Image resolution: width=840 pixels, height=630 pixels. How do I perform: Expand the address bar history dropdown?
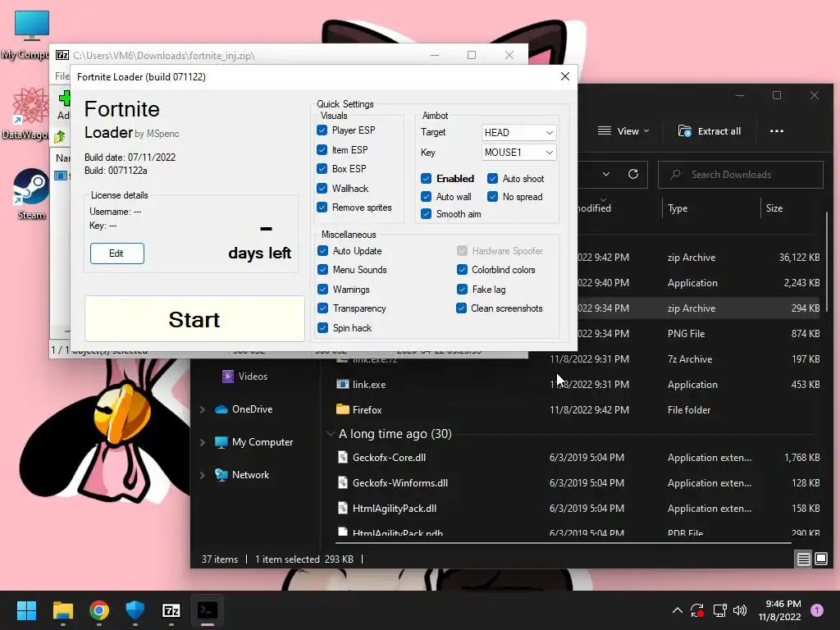pyautogui.click(x=606, y=174)
